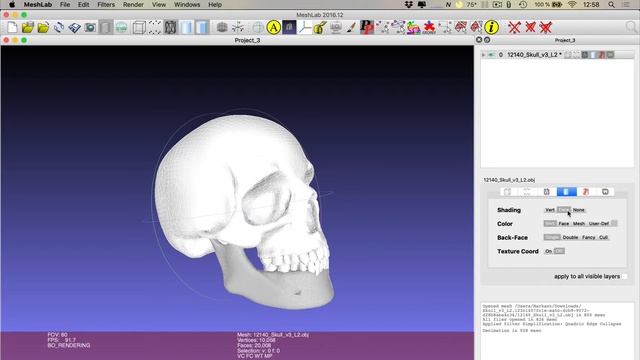Set Back-Face to Cull
This screenshot has width=640, height=360.
(603, 238)
